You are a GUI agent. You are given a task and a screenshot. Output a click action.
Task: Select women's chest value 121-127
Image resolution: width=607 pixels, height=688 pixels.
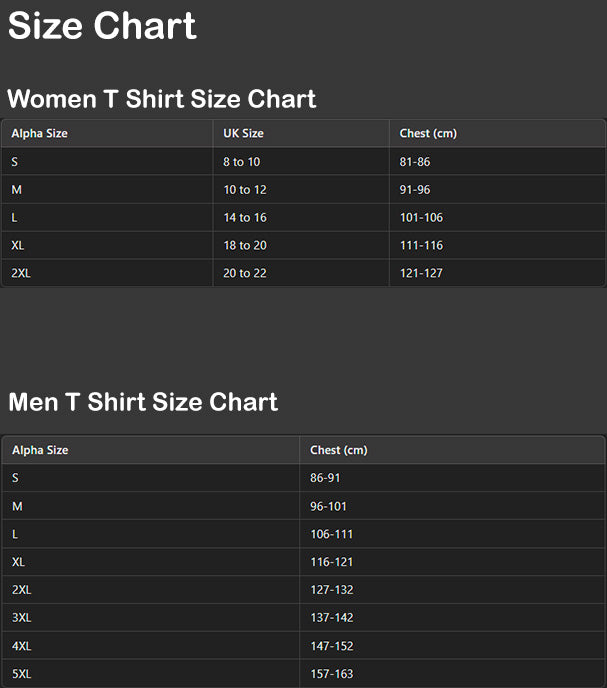(x=421, y=273)
